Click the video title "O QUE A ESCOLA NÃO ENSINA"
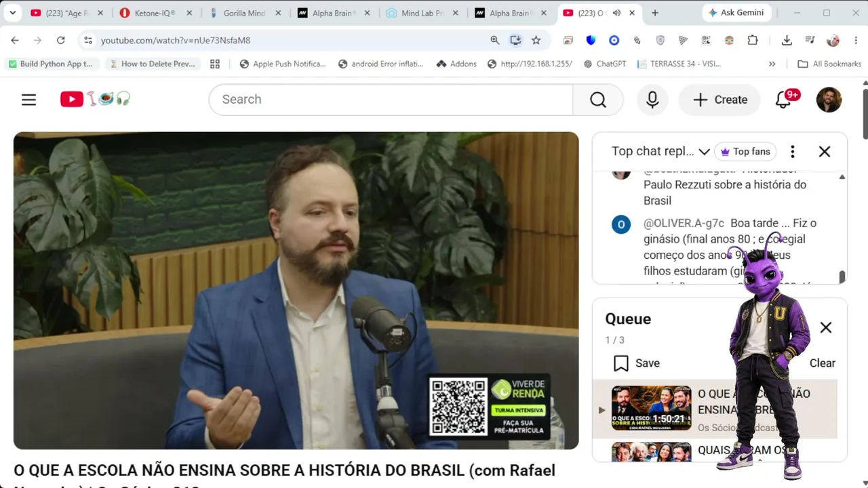The image size is (868, 488). (x=285, y=479)
